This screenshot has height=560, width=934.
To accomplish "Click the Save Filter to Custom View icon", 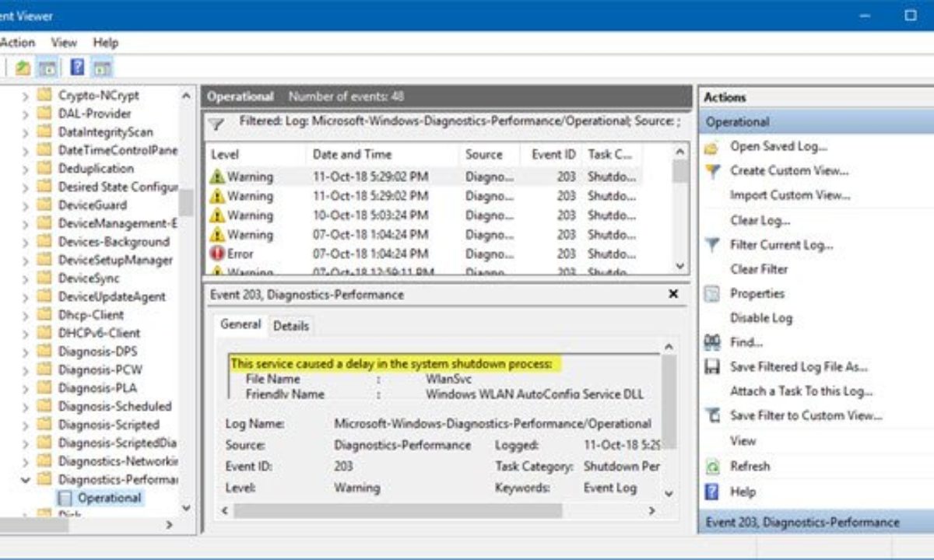I will [711, 416].
